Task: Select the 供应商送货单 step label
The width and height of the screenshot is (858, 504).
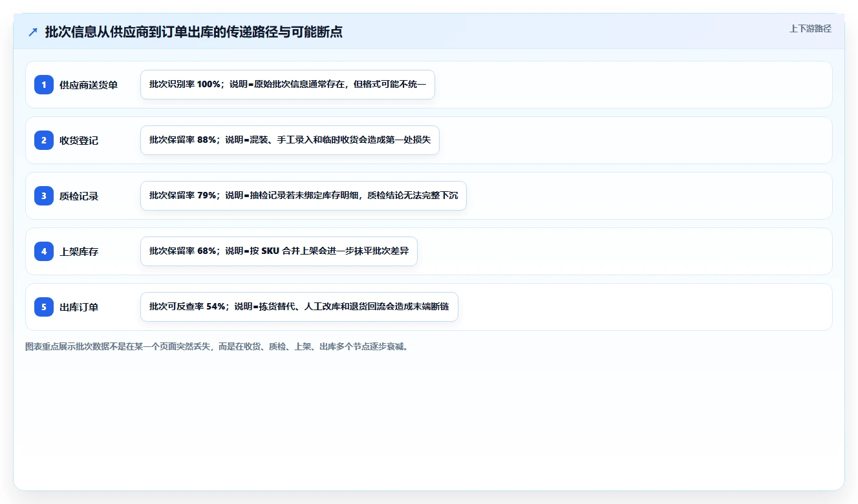Action: 89,85
